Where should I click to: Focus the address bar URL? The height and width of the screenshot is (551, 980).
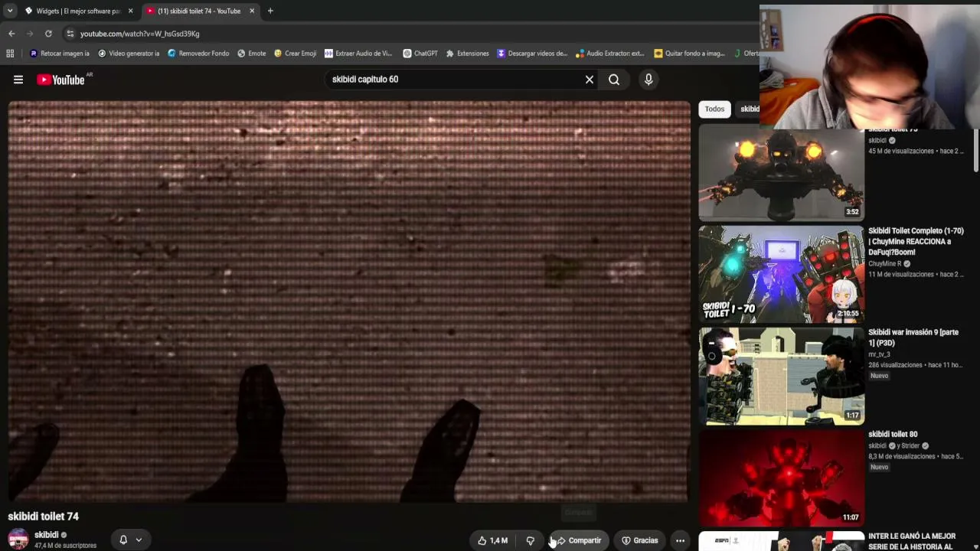[x=139, y=34]
